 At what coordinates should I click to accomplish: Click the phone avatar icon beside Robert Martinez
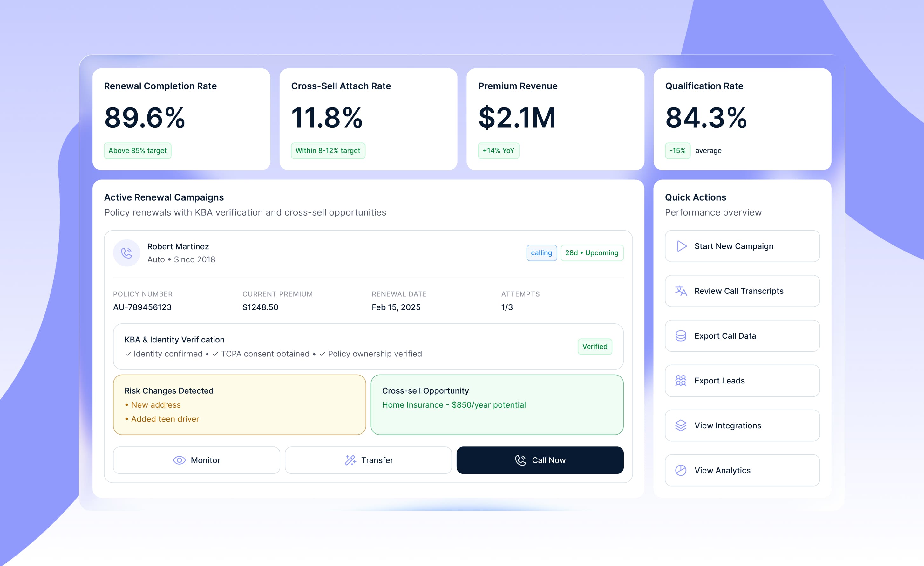click(127, 253)
